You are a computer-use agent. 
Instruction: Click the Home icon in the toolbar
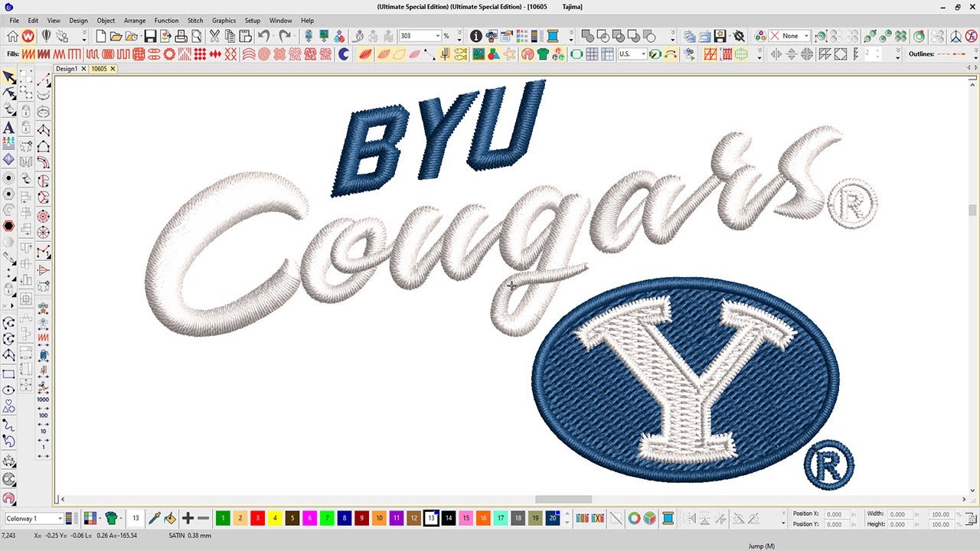pos(13,36)
